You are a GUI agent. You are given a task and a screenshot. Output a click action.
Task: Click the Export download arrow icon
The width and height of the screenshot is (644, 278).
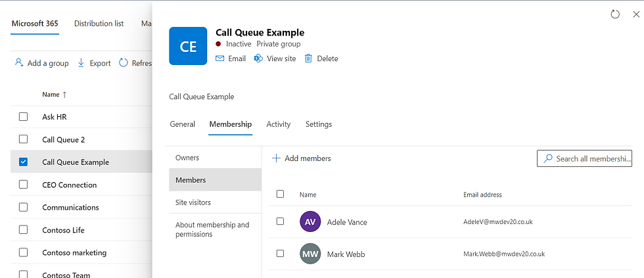point(81,63)
